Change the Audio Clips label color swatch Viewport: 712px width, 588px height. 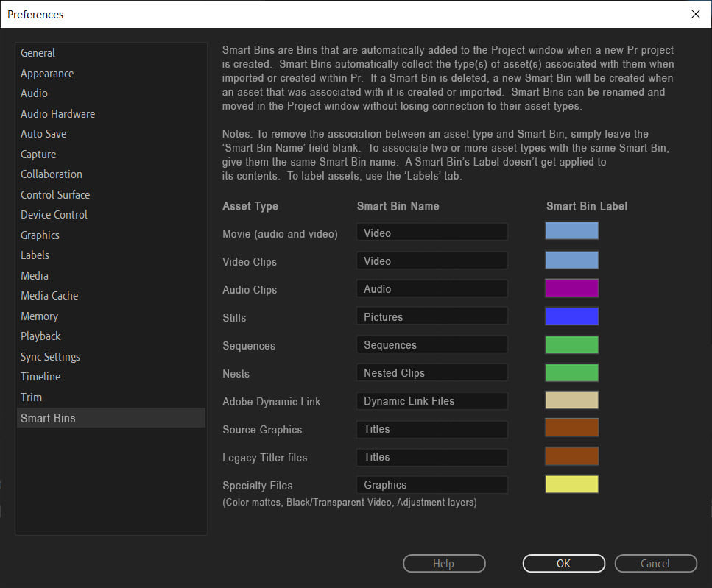(x=571, y=288)
